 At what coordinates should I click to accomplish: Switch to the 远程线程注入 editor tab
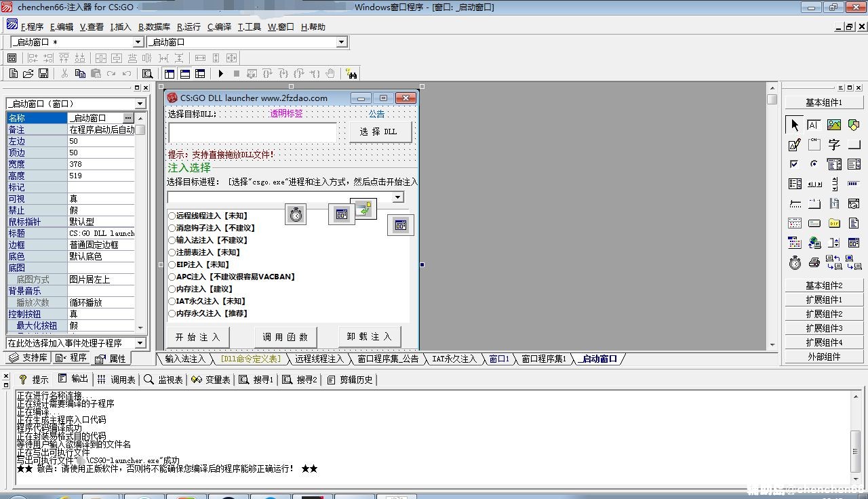coord(319,359)
